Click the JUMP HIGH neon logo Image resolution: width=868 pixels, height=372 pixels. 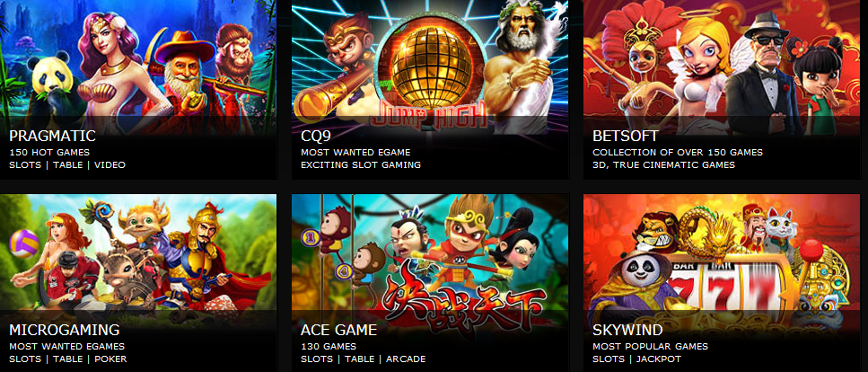(429, 115)
